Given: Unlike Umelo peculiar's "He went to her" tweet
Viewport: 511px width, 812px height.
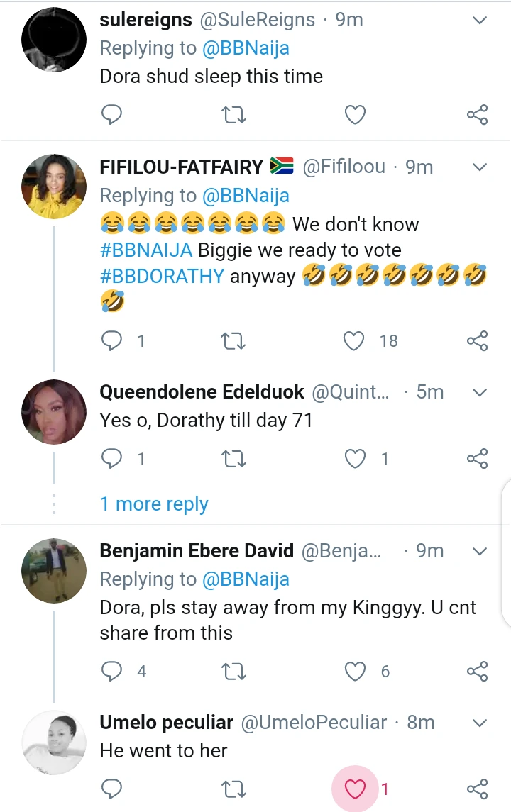Looking at the screenshot, I should 354,789.
